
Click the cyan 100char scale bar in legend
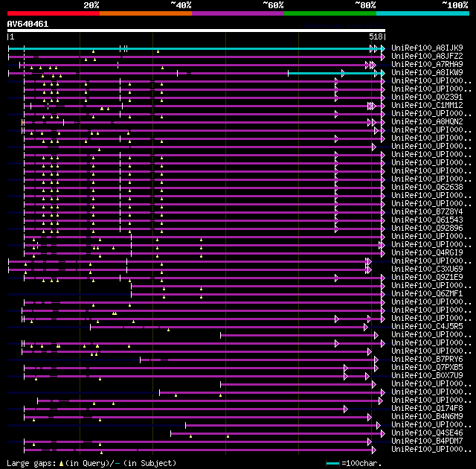point(332,464)
